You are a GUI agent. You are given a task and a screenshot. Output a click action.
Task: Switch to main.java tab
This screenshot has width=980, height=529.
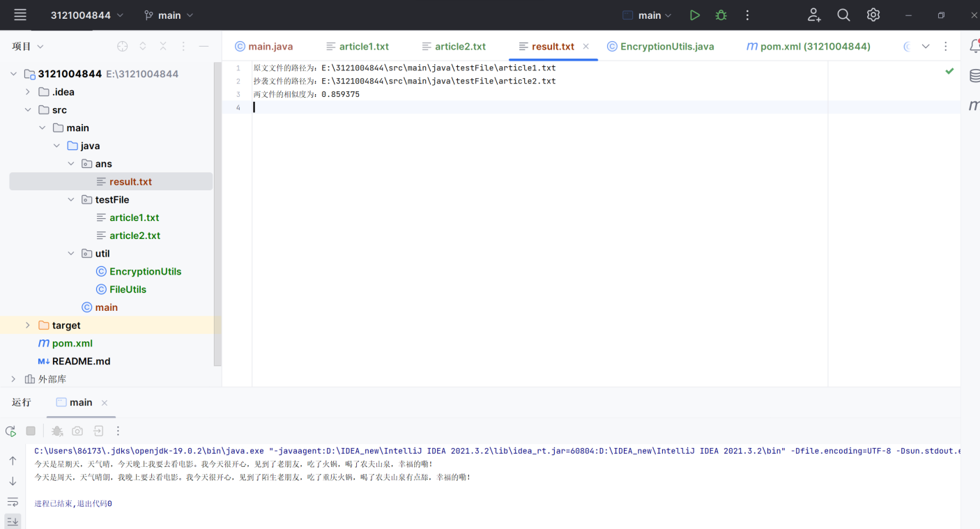[x=264, y=46]
